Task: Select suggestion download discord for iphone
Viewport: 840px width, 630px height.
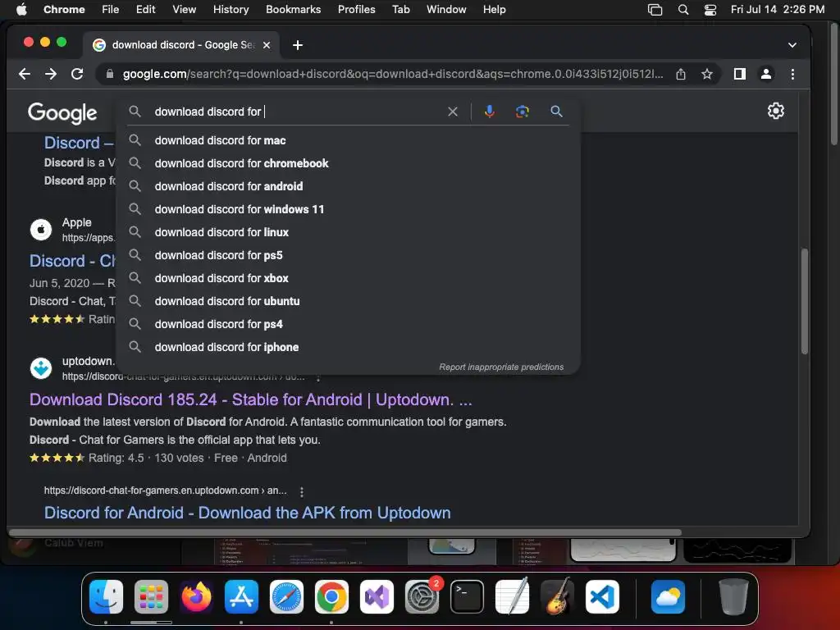Action: (x=348, y=347)
